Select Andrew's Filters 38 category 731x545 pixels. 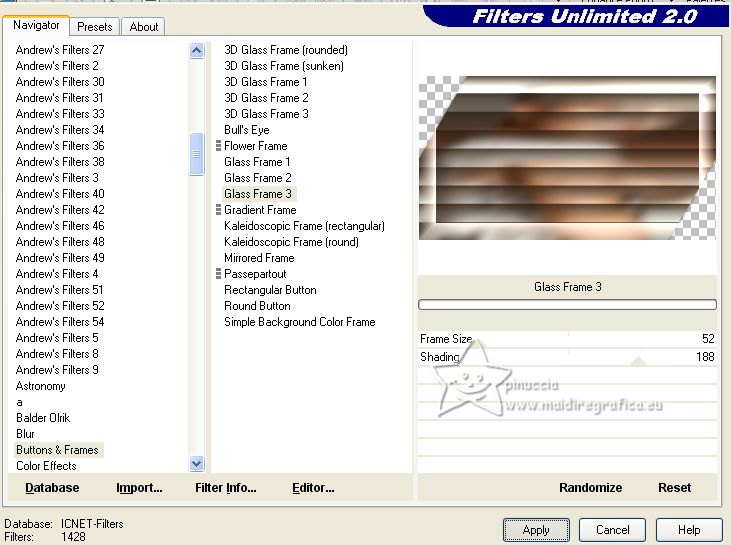tap(60, 162)
